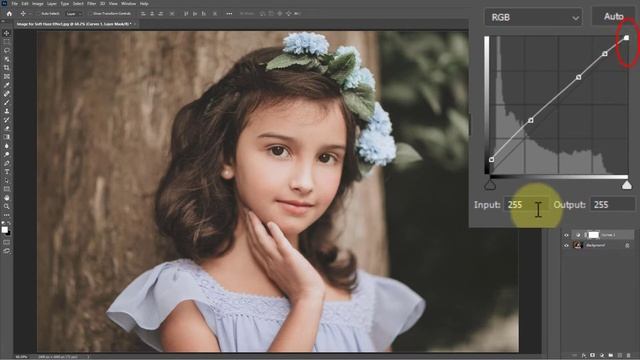The height and width of the screenshot is (360, 640).
Task: Select the Zoom tool
Action: point(7,206)
